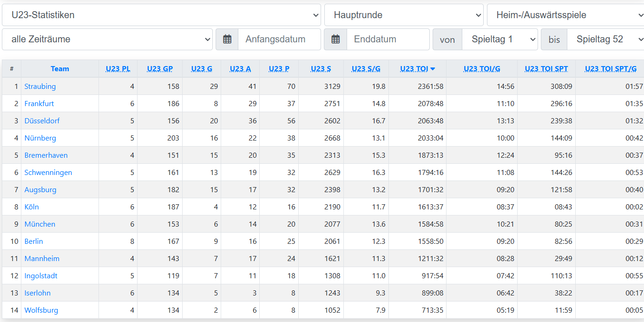Image resolution: width=644 pixels, height=322 pixels.
Task: Click the calendar icon beside Enddatum
Action: pos(335,40)
